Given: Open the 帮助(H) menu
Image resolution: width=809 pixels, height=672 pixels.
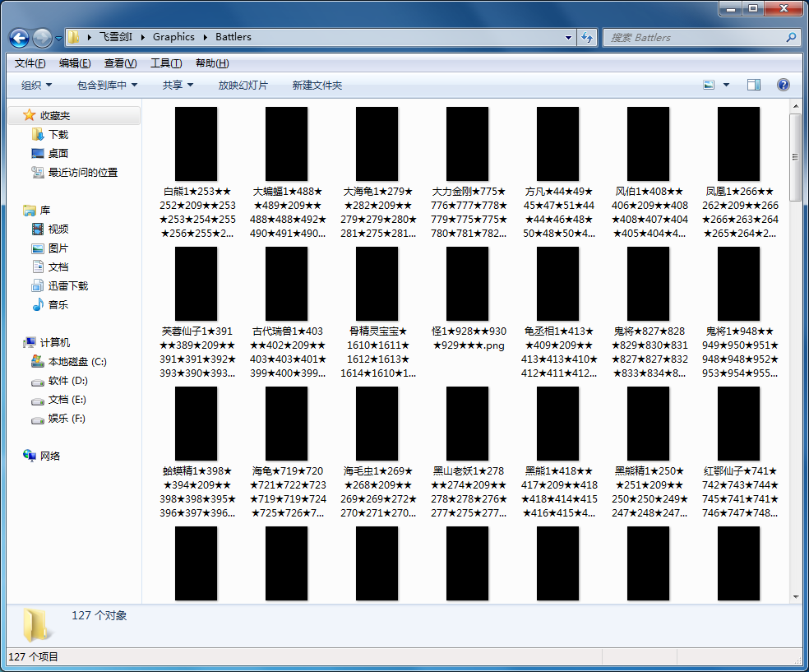Looking at the screenshot, I should pyautogui.click(x=212, y=63).
